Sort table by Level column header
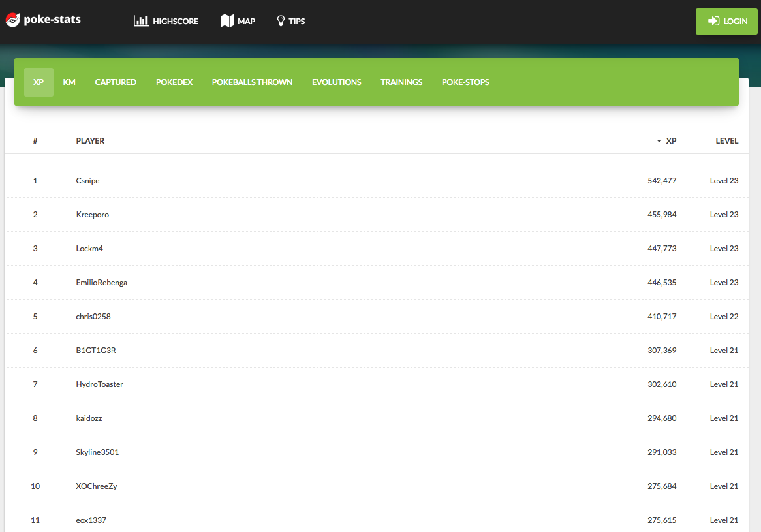The height and width of the screenshot is (532, 761). pyautogui.click(x=727, y=140)
